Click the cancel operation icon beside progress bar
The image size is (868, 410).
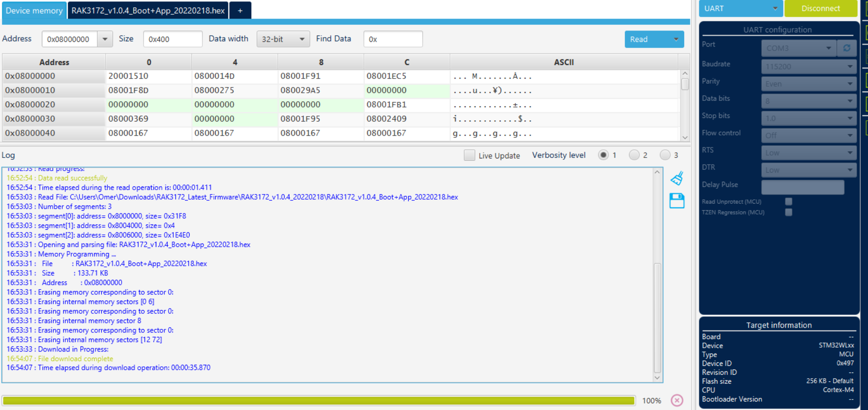(677, 400)
